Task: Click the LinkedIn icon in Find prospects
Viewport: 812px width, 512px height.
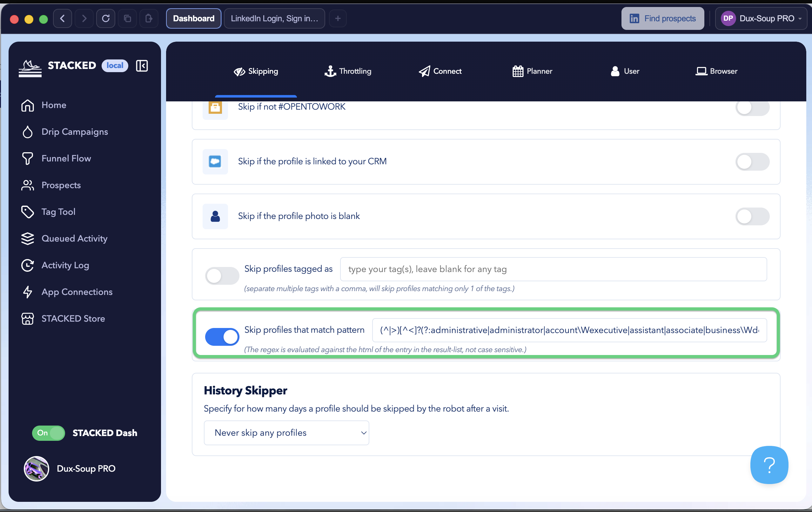Action: tap(634, 18)
